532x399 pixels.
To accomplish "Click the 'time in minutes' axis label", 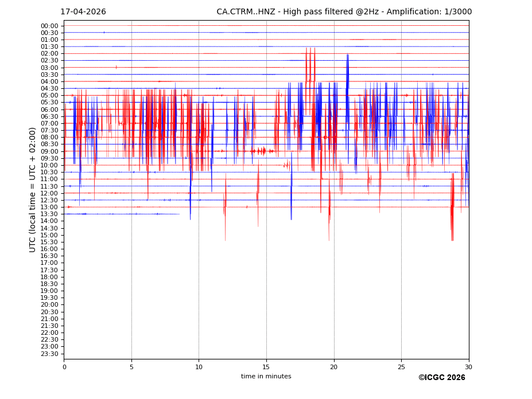I will (x=266, y=377).
